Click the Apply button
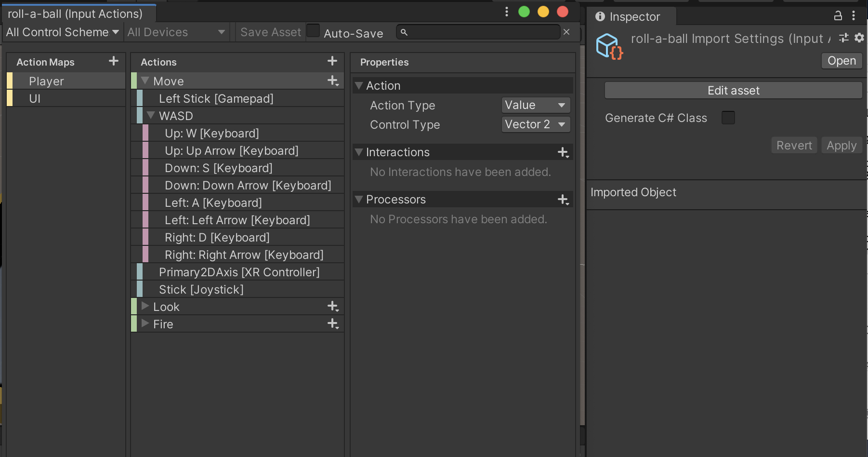Viewport: 868px width, 457px height. point(842,145)
